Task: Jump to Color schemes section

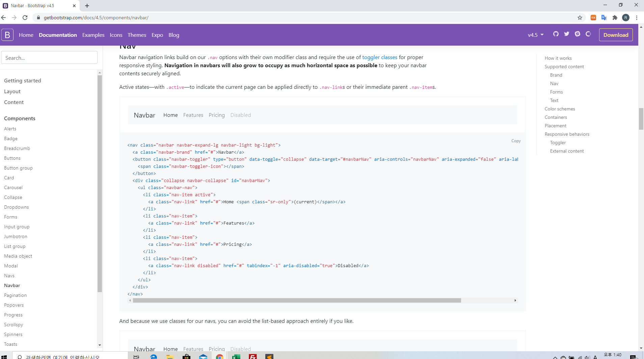Action: [560, 109]
